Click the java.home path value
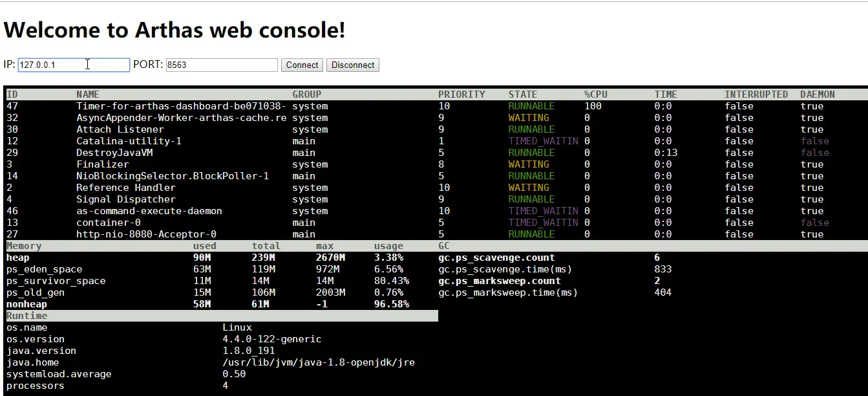Image resolution: width=868 pixels, height=396 pixels. tap(319, 362)
